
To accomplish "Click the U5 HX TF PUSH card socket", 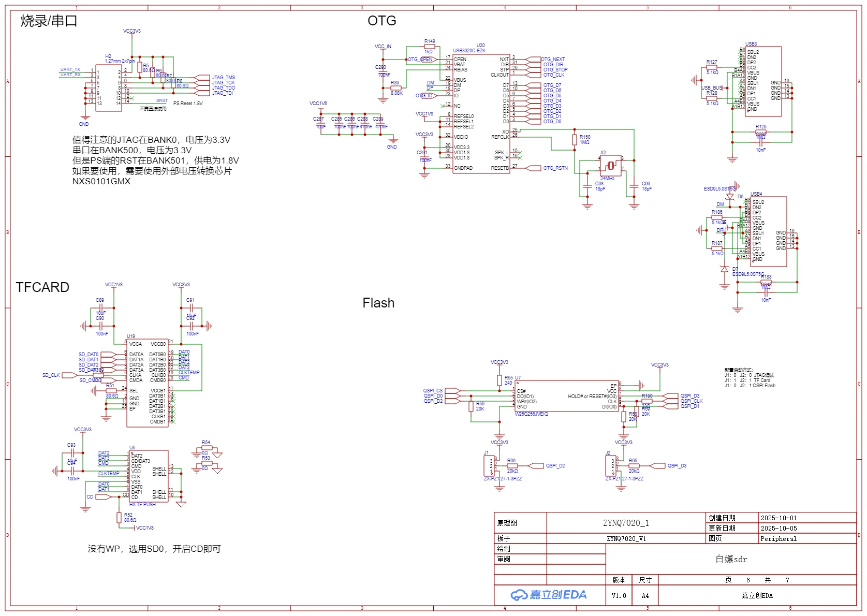I will 149,476.
